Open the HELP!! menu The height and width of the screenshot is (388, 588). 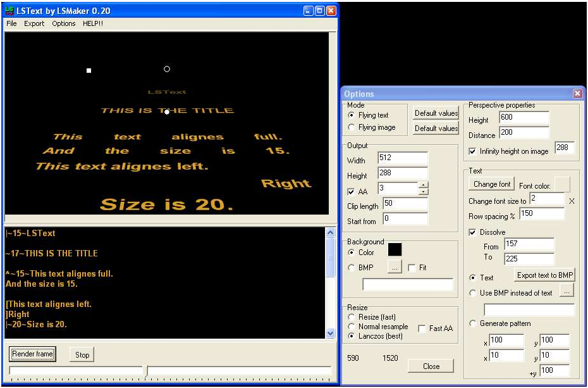pos(92,23)
